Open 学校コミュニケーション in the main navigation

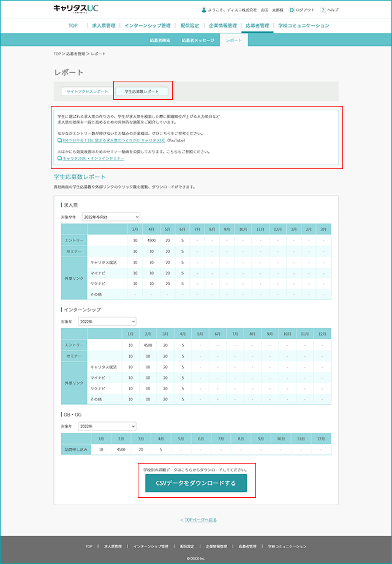click(304, 26)
